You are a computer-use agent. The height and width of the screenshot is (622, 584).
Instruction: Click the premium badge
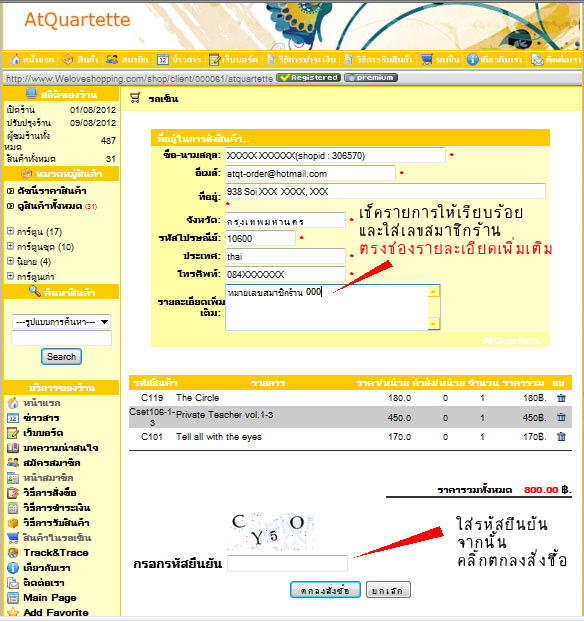point(371,78)
